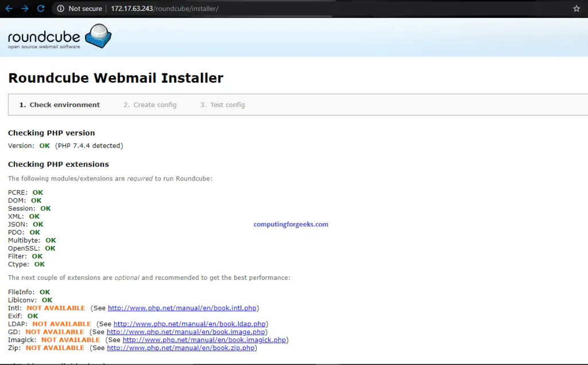
Task: Click the Roundcube cube logo
Action: pyautogui.click(x=98, y=36)
